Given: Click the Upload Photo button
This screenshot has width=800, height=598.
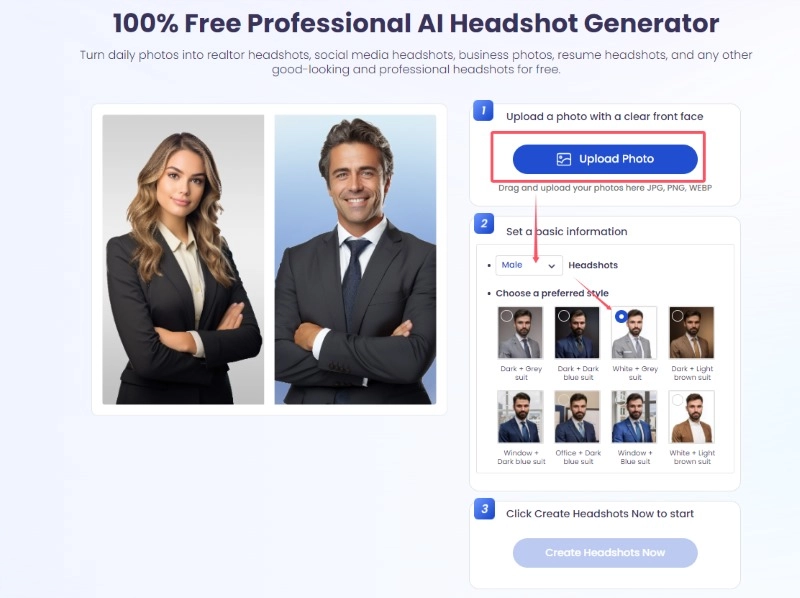Looking at the screenshot, I should 605,159.
